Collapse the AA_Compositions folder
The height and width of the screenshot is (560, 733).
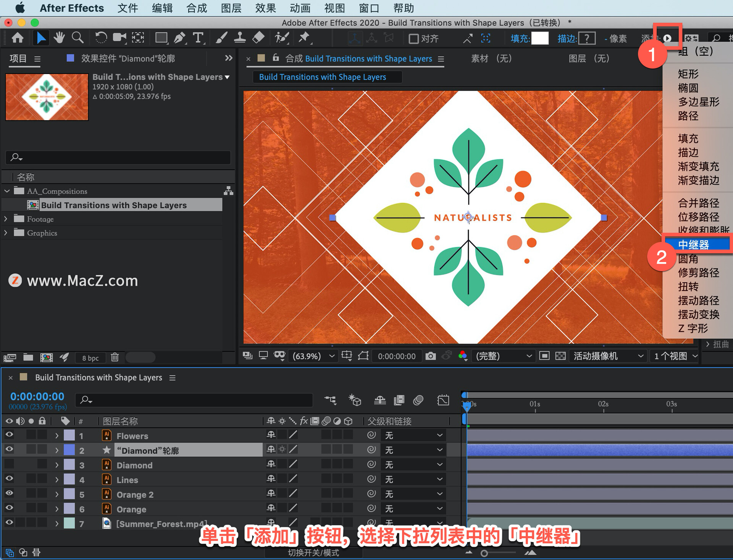(x=7, y=191)
